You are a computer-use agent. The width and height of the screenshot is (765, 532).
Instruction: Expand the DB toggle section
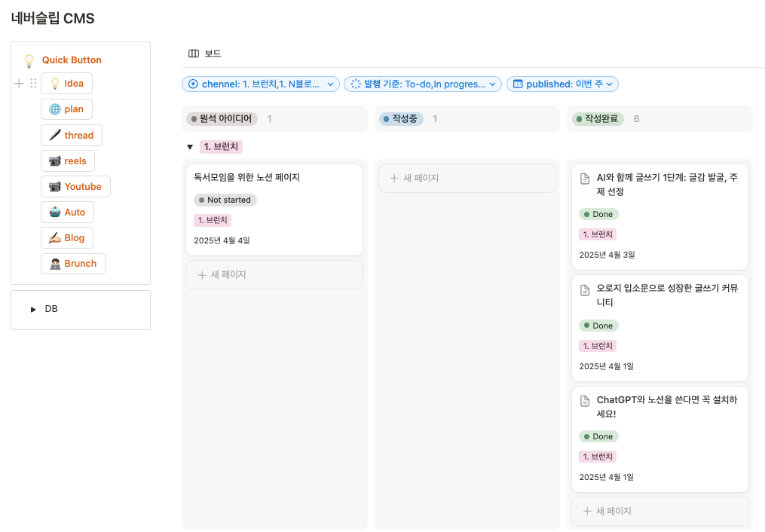point(33,309)
